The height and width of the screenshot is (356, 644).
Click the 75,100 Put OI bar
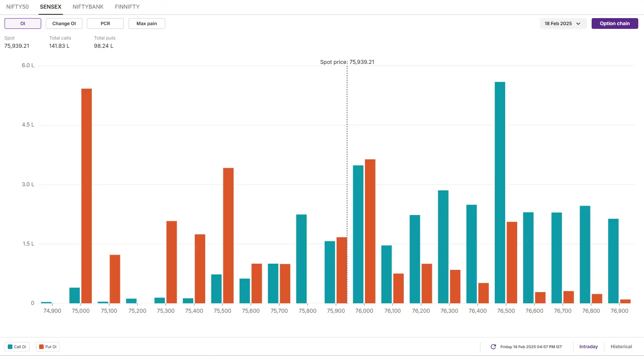pyautogui.click(x=115, y=279)
